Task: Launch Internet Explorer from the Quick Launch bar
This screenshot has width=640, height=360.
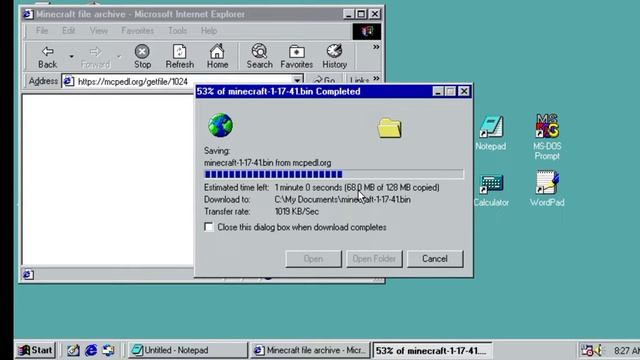Action: click(91, 350)
